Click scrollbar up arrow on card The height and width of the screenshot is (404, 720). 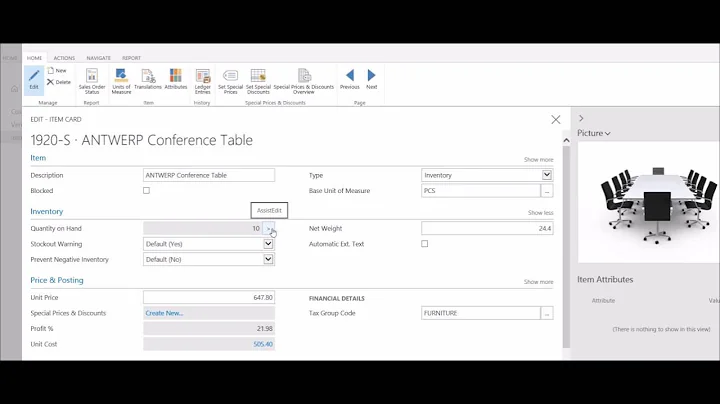(x=566, y=140)
